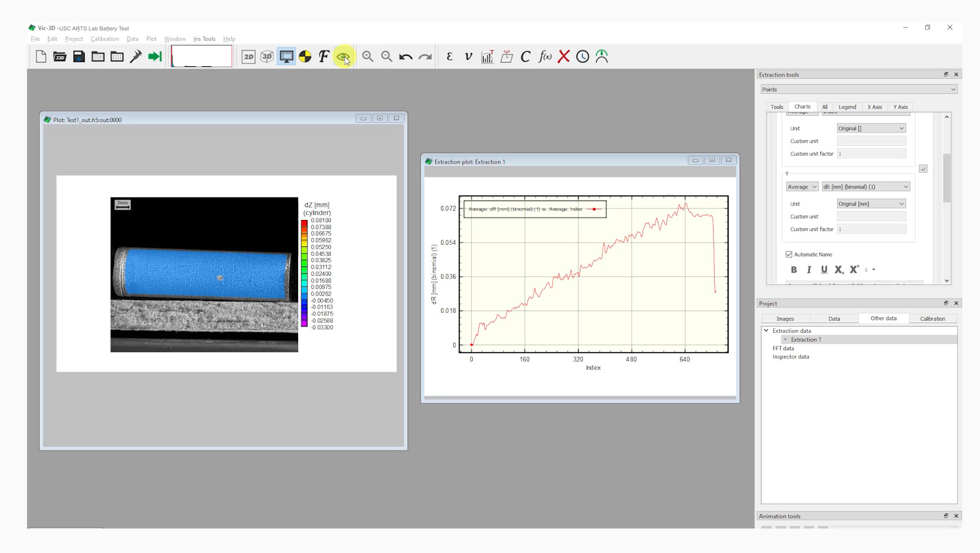Screen dimensions: 980x553
Task: Uncheck the Automatic Name checkbox
Action: pyautogui.click(x=789, y=254)
